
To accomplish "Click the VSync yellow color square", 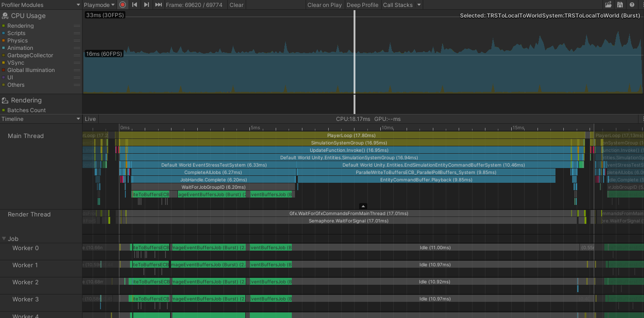I will point(4,63).
